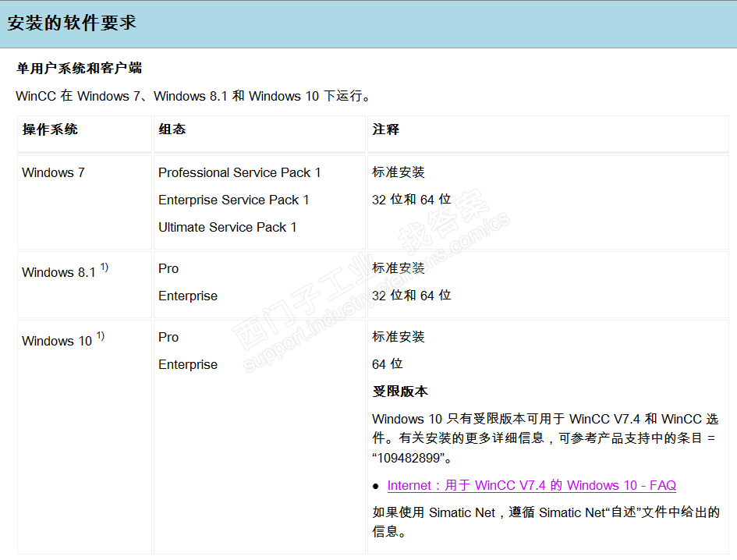Click 32 位和 64 位 in the Windows 7 row

click(x=412, y=200)
